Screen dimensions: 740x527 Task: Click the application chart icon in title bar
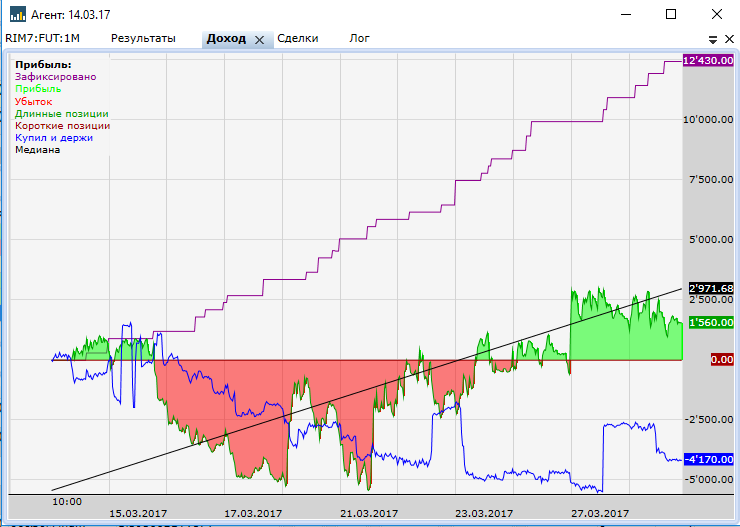pyautogui.click(x=18, y=14)
